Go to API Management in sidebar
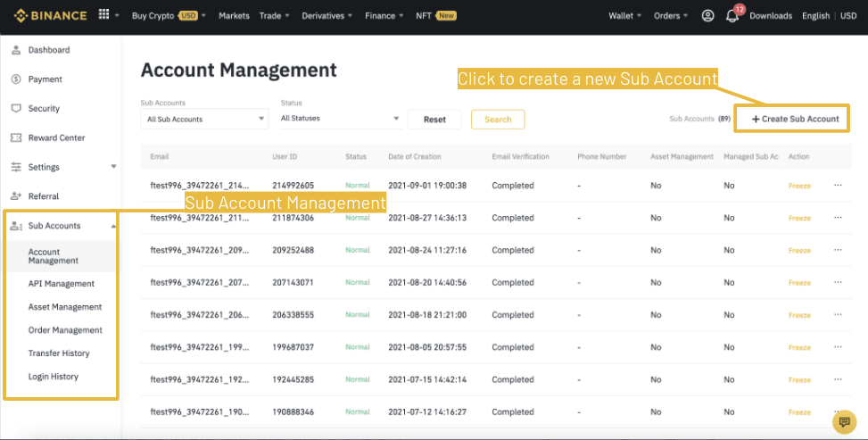 [x=61, y=284]
